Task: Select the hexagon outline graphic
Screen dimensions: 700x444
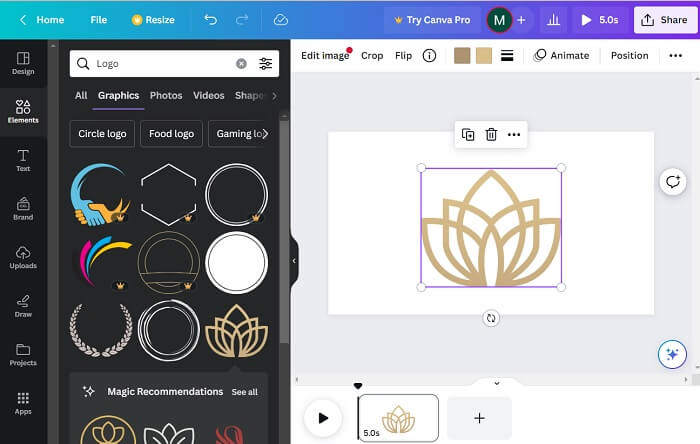Action: point(169,195)
